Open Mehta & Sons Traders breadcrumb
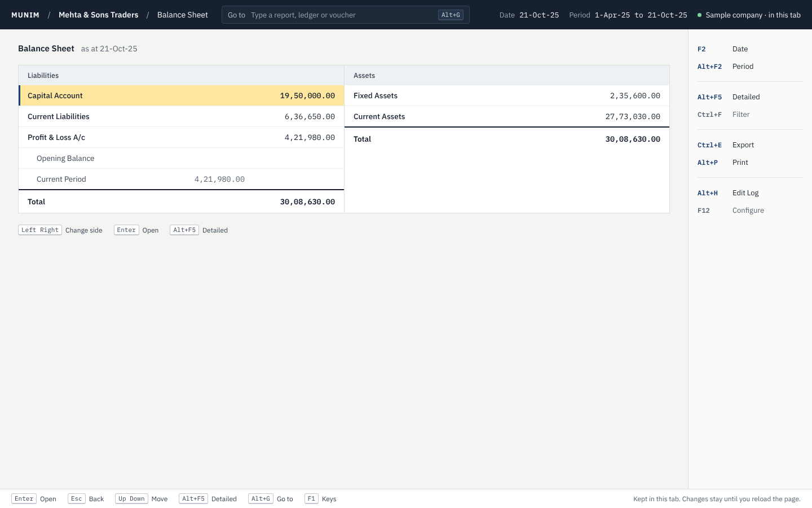This screenshot has width=812, height=508. tap(98, 15)
